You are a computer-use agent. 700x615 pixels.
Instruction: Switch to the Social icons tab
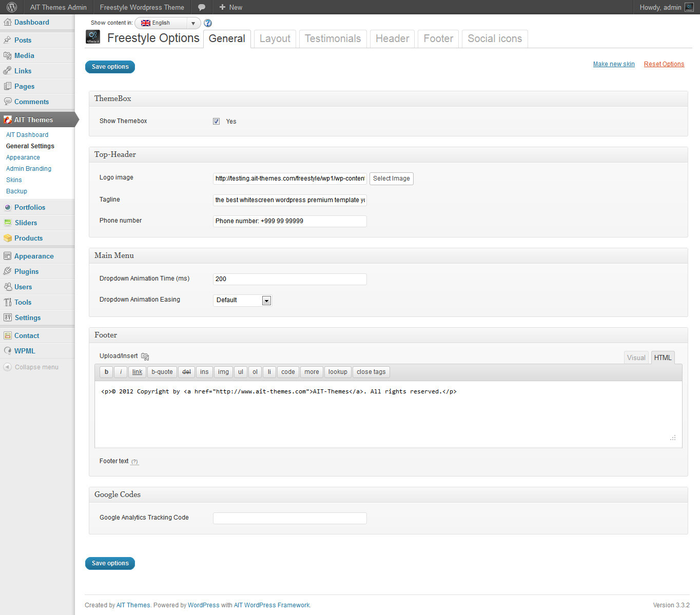pyautogui.click(x=495, y=39)
